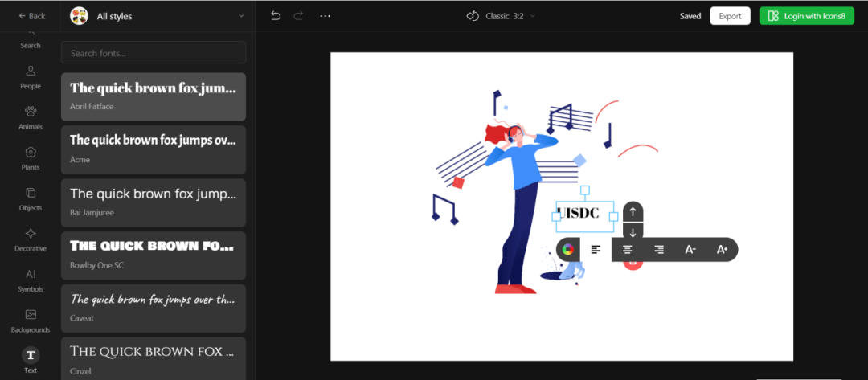This screenshot has width=868, height=380.
Task: Increase font size with A+ button
Action: pos(721,250)
